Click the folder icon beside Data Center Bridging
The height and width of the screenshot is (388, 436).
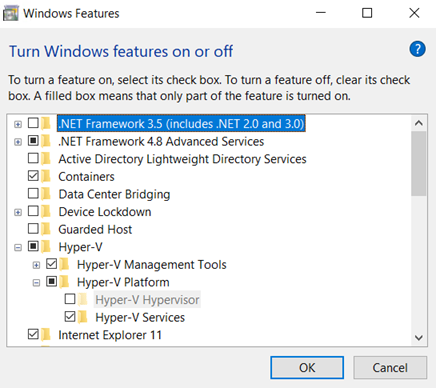(46, 194)
